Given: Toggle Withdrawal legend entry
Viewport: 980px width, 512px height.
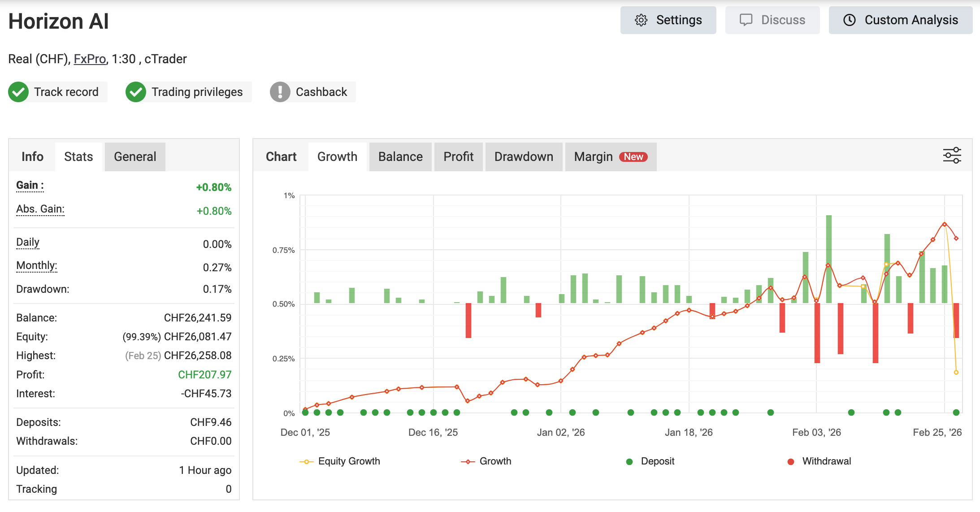Looking at the screenshot, I should pos(826,461).
